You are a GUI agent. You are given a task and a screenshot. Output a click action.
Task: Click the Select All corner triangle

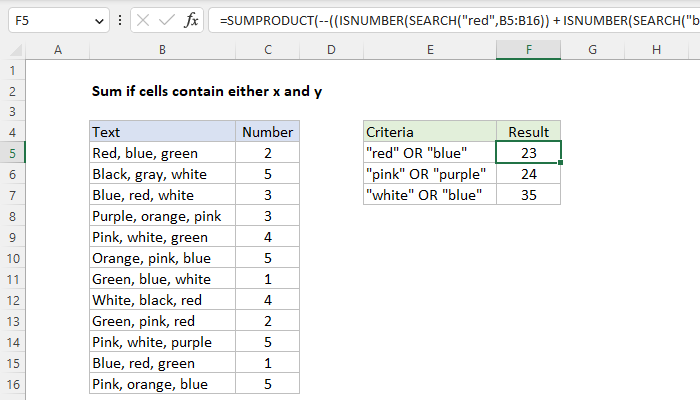pos(16,50)
